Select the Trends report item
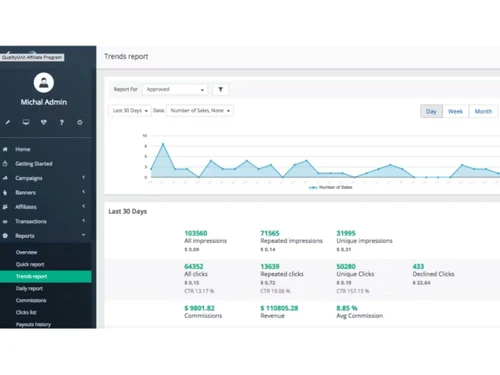This screenshot has height=375, width=500. 46,276
